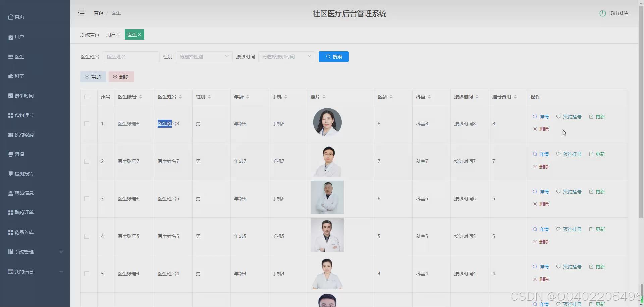Sort by 挂号费用 column arrows

515,97
